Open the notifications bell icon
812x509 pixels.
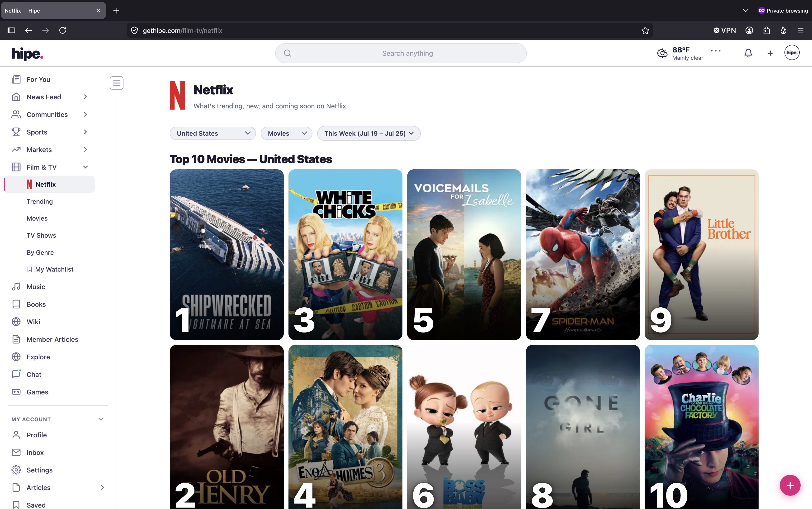[748, 53]
